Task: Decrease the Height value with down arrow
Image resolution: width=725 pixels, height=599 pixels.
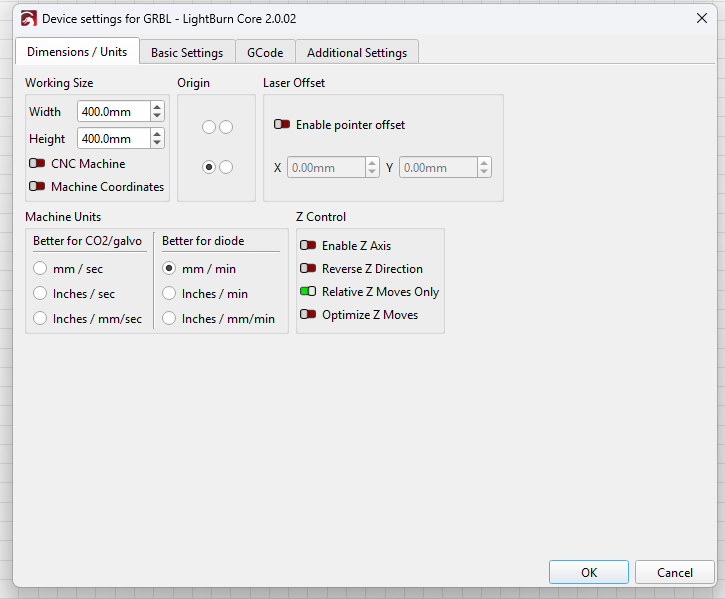Action: coord(157,143)
